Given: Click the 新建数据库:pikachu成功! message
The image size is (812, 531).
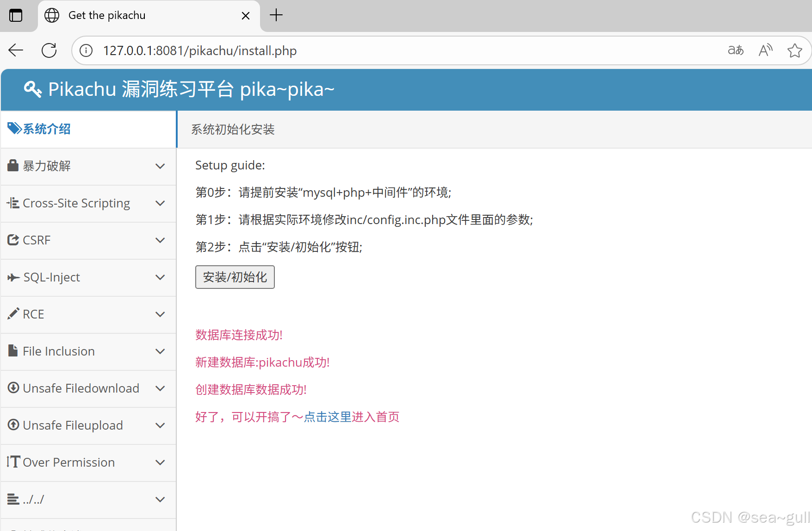Looking at the screenshot, I should click(x=262, y=362).
